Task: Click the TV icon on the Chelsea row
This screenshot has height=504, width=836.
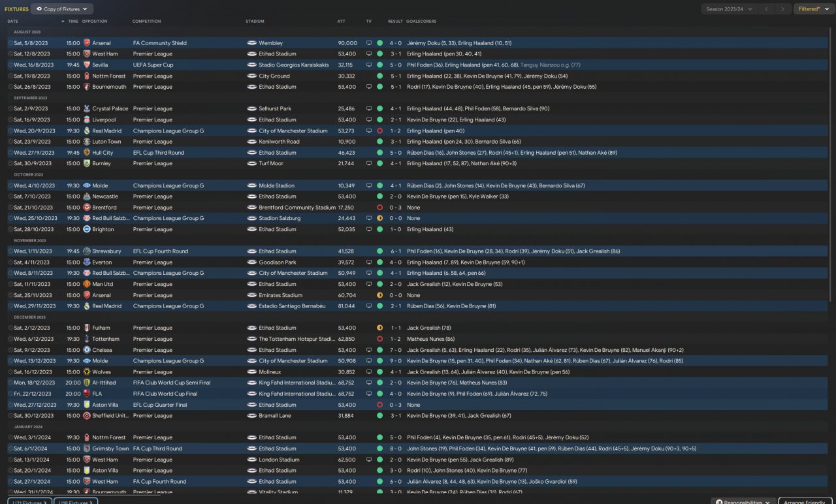Action: [369, 351]
